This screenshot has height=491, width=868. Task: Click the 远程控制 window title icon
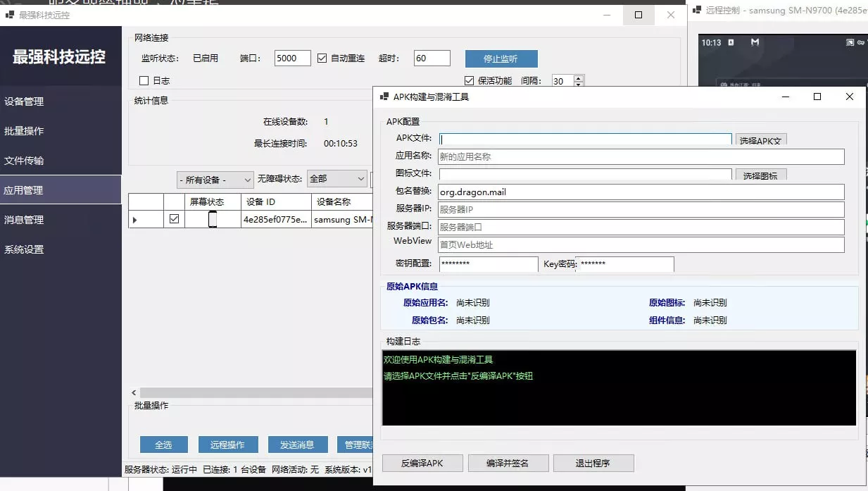(698, 11)
